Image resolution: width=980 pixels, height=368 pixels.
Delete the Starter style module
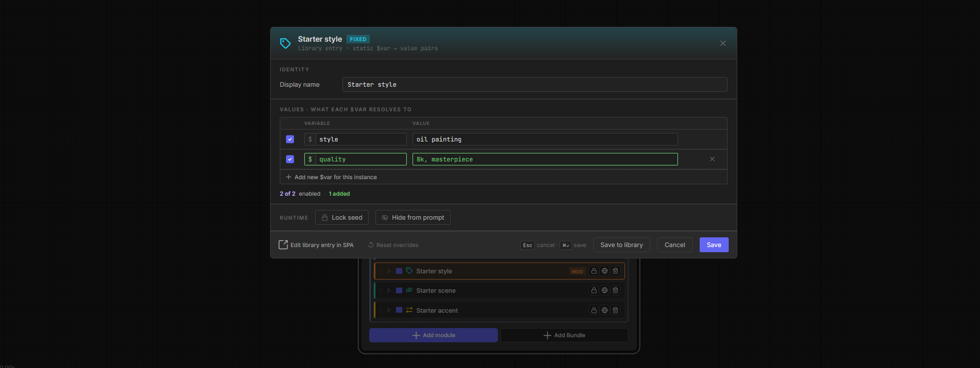pos(615,271)
